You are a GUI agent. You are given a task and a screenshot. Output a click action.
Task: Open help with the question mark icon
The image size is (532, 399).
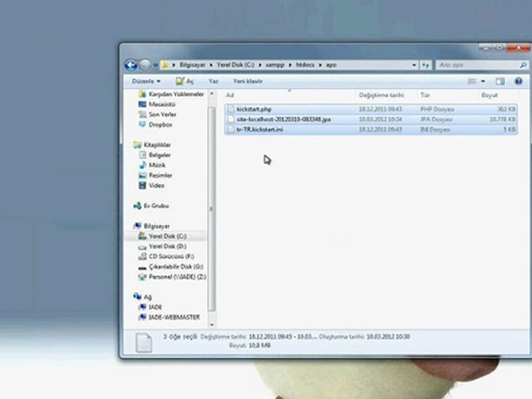click(519, 81)
